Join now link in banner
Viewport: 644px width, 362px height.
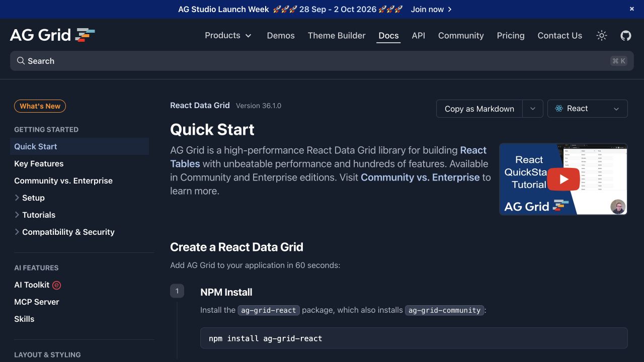(x=431, y=9)
